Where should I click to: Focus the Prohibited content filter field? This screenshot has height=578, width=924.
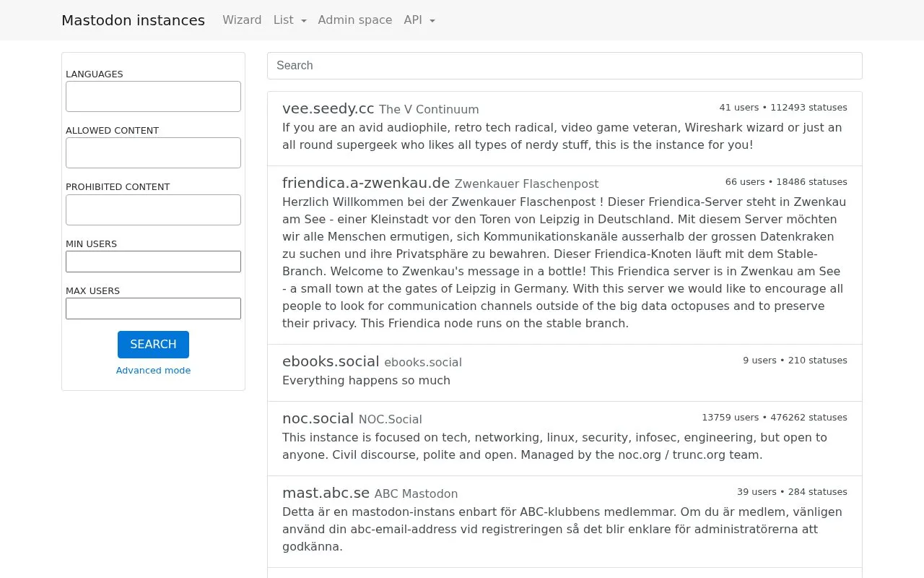coord(153,210)
